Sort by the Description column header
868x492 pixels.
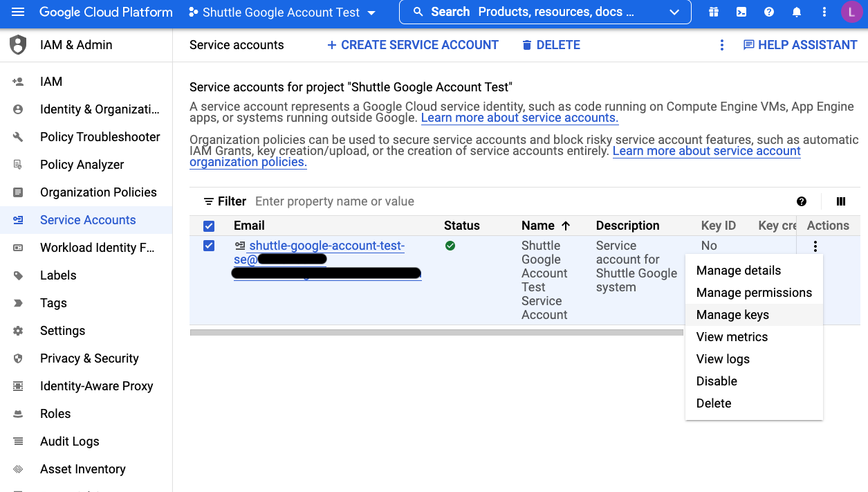(627, 226)
